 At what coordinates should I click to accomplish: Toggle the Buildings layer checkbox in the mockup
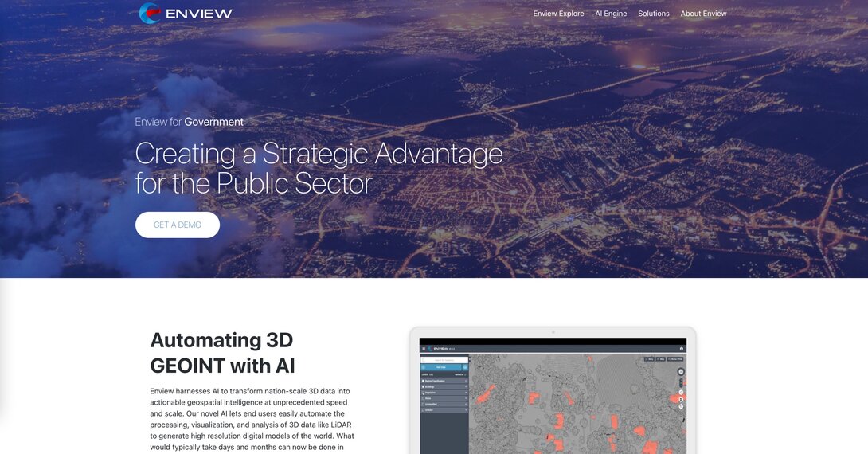(x=423, y=386)
